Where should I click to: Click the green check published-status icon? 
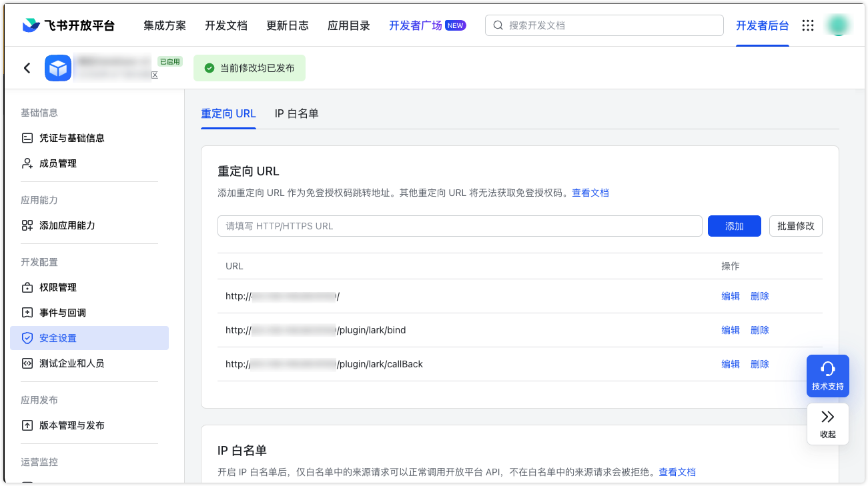(x=209, y=68)
